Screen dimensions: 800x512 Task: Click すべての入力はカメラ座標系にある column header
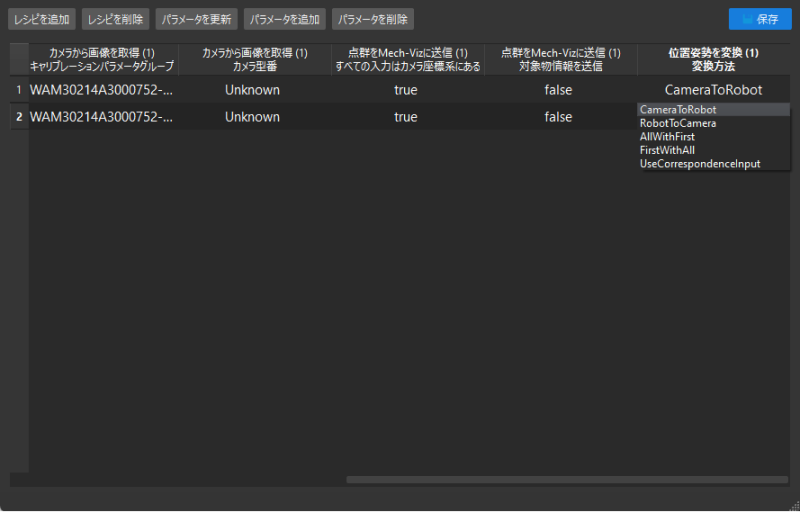pos(408,60)
